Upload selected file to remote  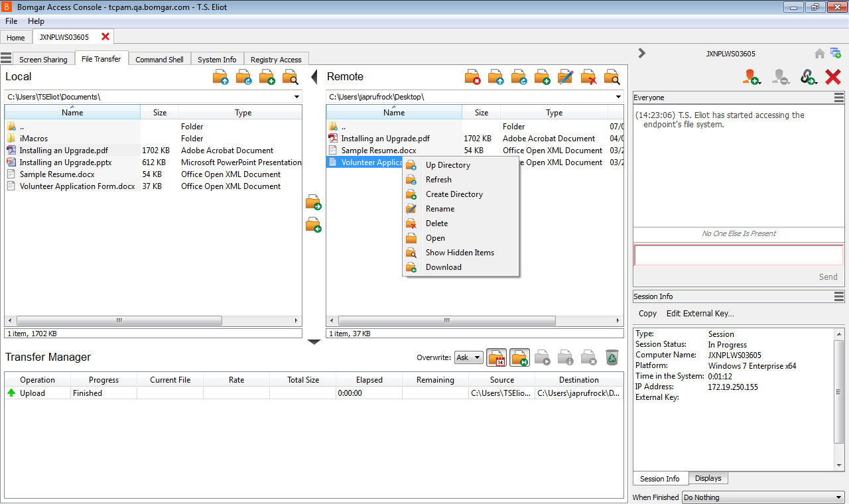pos(314,203)
